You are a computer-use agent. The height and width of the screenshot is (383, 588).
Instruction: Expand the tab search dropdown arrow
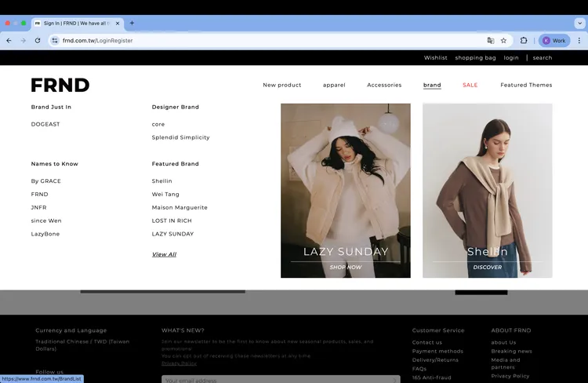(x=579, y=23)
